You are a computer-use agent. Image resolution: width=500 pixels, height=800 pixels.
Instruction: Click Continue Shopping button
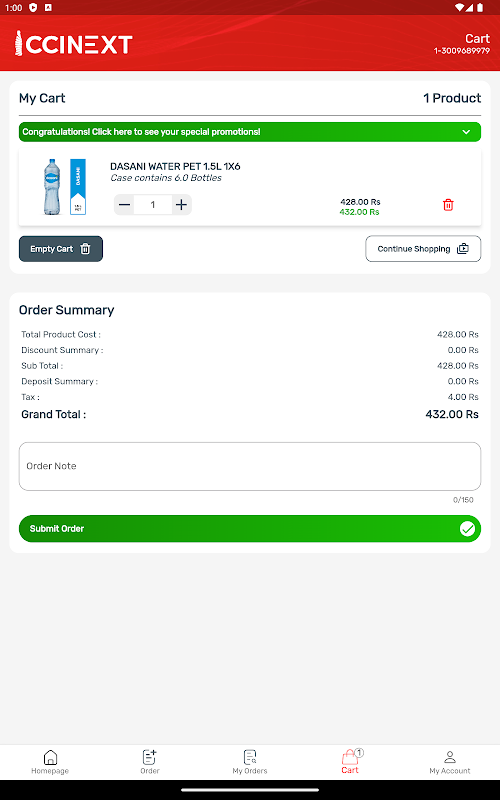tap(423, 248)
